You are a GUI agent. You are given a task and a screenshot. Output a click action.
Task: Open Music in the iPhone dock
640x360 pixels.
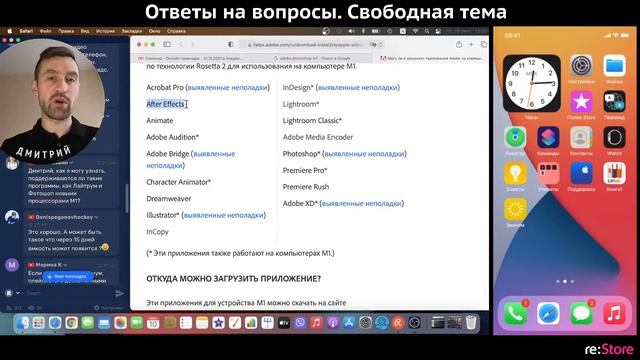pyautogui.click(x=614, y=313)
